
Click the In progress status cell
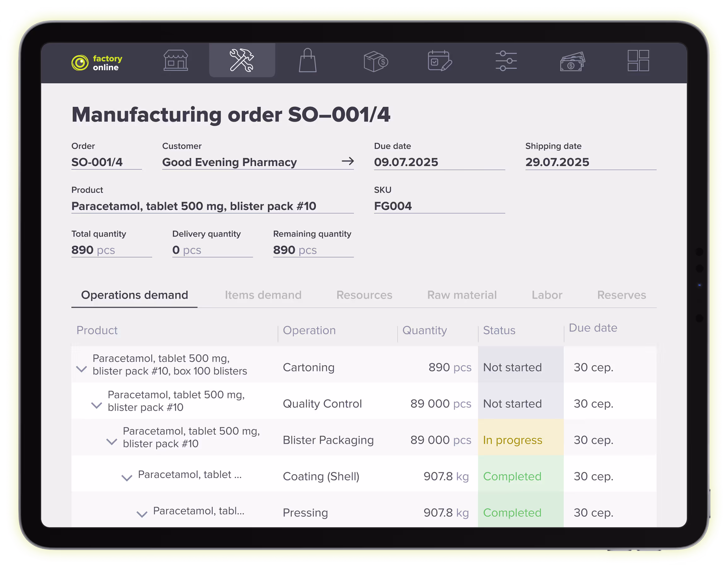pyautogui.click(x=512, y=440)
